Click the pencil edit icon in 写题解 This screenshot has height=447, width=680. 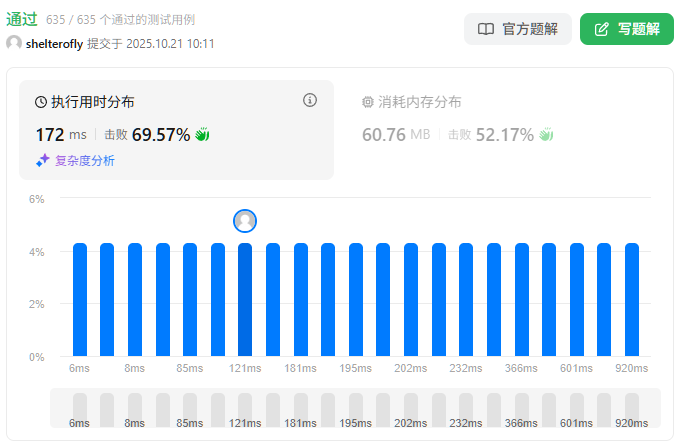click(601, 29)
